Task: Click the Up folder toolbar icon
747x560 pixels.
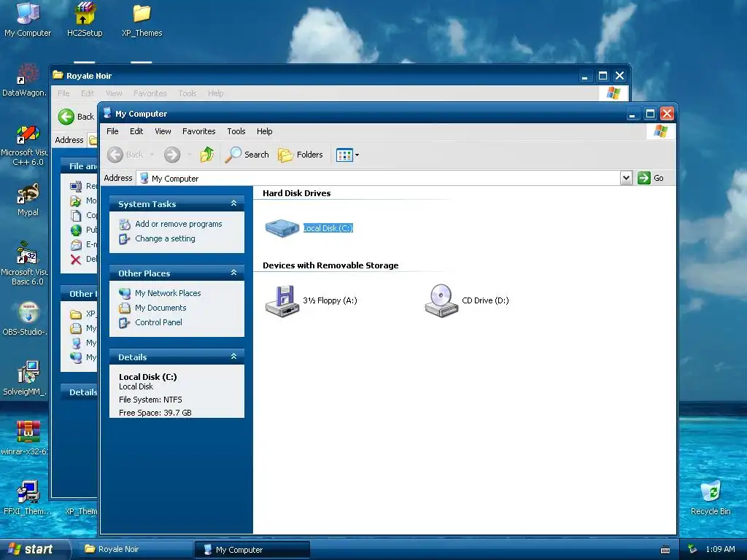Action: pyautogui.click(x=206, y=155)
